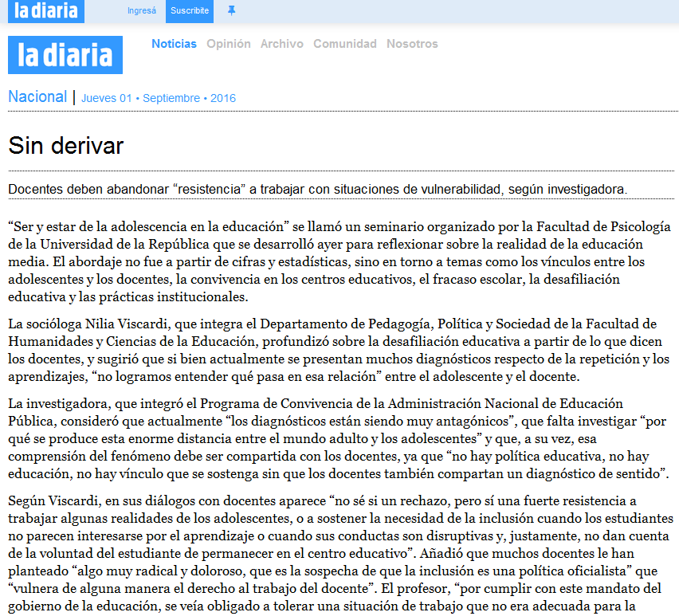Open the Noticias menu item
The width and height of the screenshot is (679, 616).
pyautogui.click(x=174, y=44)
